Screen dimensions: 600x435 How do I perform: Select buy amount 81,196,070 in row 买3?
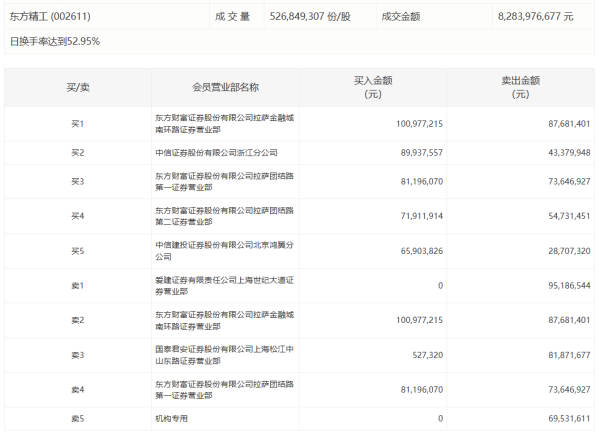pos(422,182)
